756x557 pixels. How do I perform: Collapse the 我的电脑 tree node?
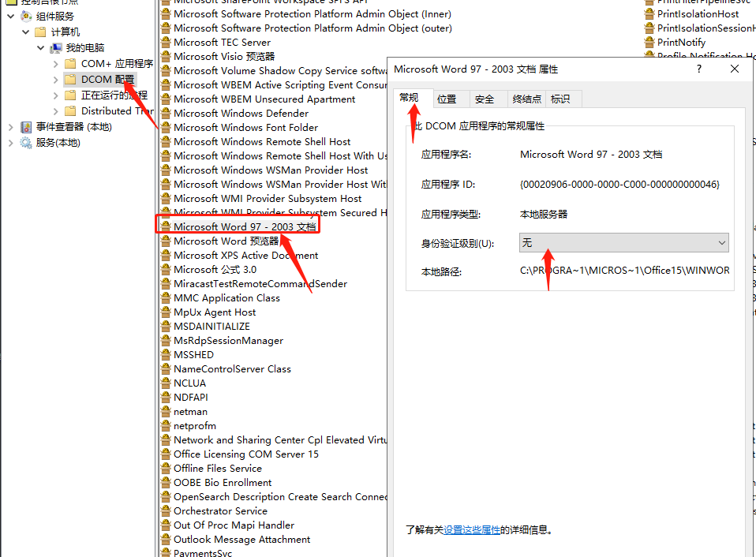pyautogui.click(x=40, y=48)
